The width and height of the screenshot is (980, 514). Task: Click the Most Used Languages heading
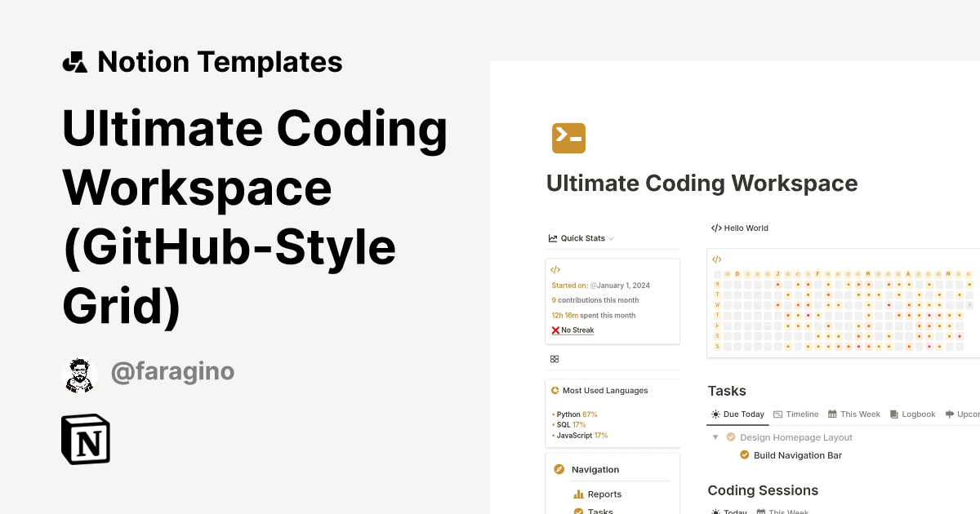pos(605,391)
